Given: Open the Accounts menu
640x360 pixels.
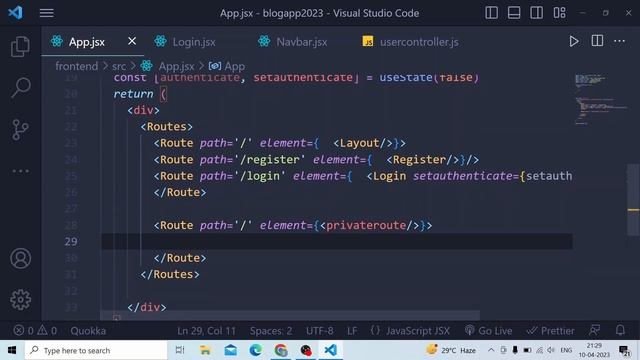Looking at the screenshot, I should point(20,258).
